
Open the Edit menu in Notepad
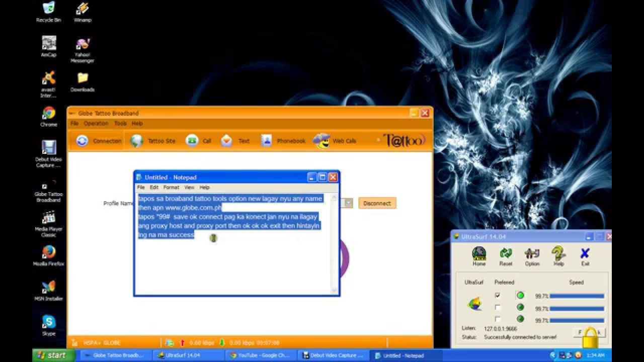coord(154,188)
